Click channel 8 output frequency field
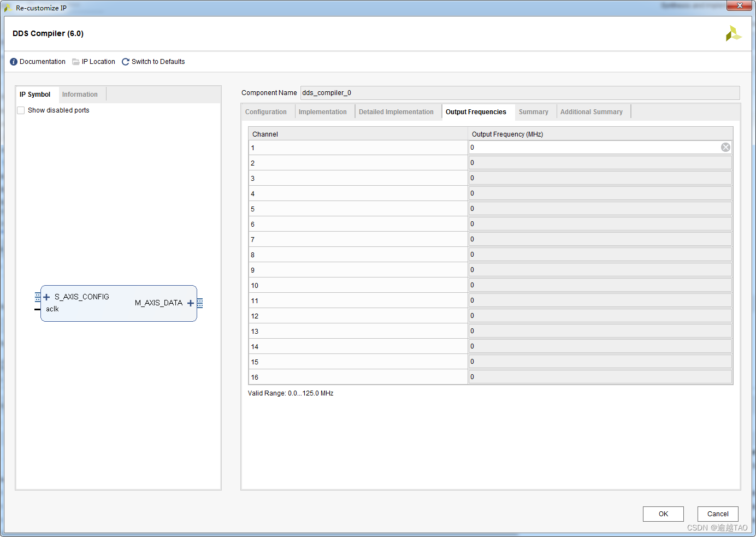This screenshot has width=756, height=537. [x=600, y=255]
